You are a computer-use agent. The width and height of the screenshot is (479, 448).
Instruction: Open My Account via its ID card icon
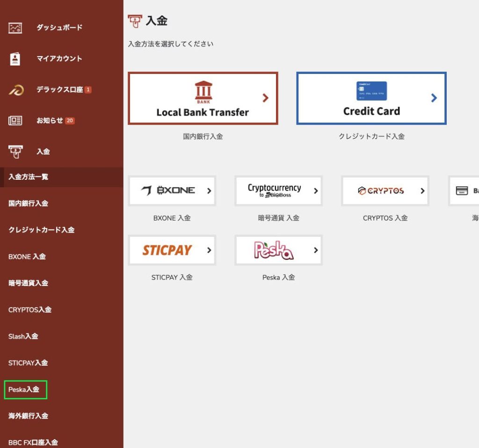[15, 59]
